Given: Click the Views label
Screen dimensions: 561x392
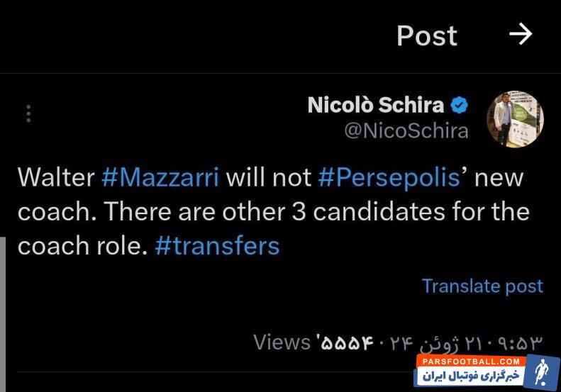Looking at the screenshot, I should [282, 342].
